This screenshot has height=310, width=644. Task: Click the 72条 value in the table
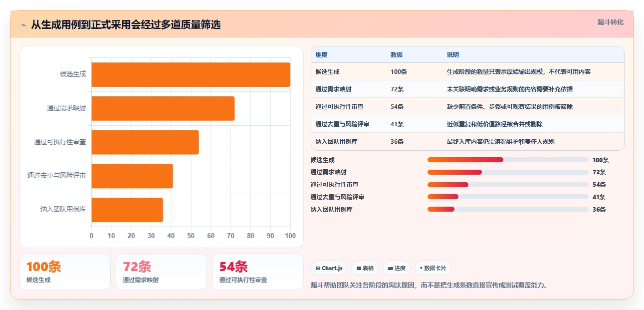[398, 89]
